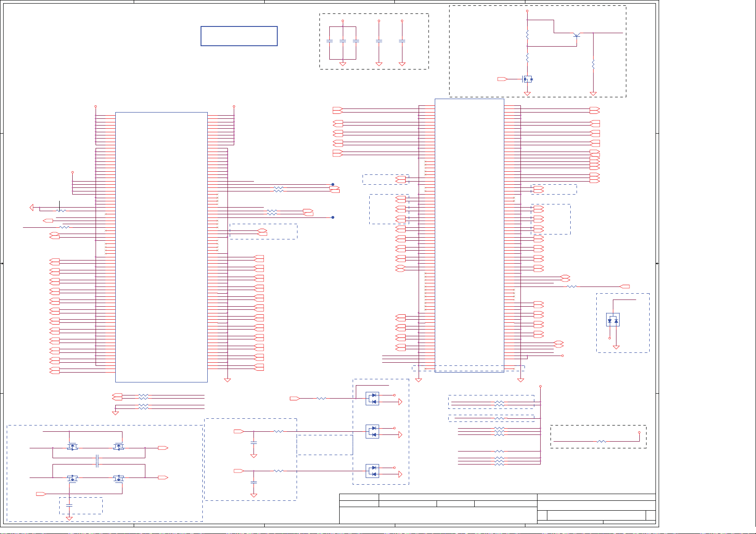This screenshot has width=756, height=534.
Task: Click bottom dual-diode symbol in three-diode column
Action: (x=372, y=471)
